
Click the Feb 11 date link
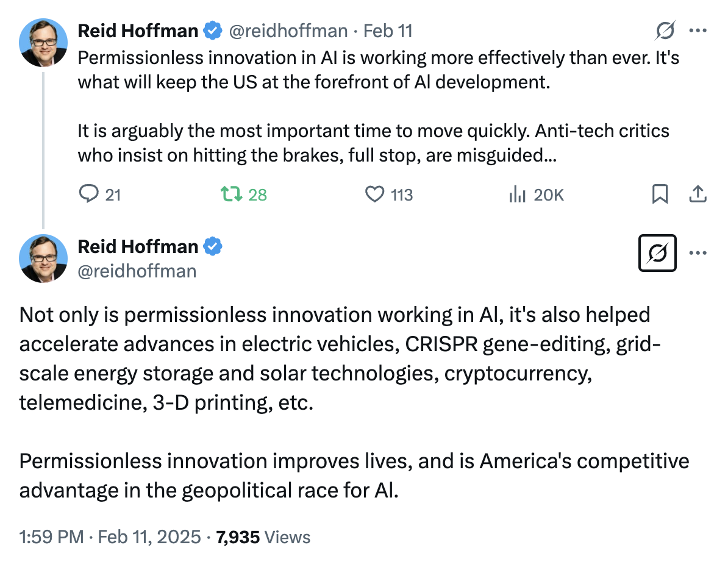[388, 31]
